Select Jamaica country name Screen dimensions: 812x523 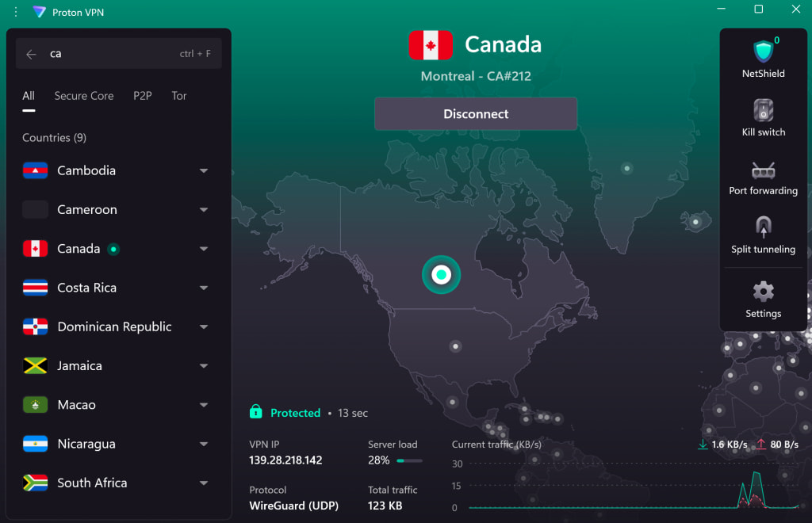(80, 366)
